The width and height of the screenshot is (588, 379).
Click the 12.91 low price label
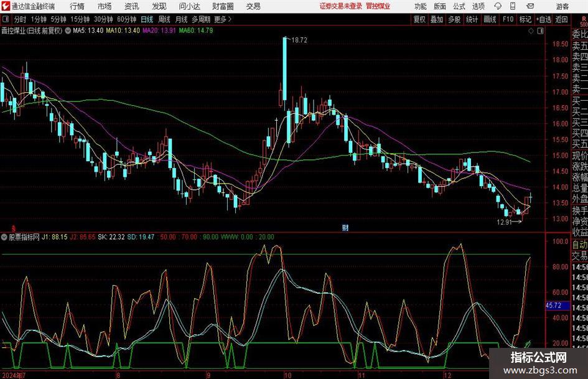pos(504,222)
